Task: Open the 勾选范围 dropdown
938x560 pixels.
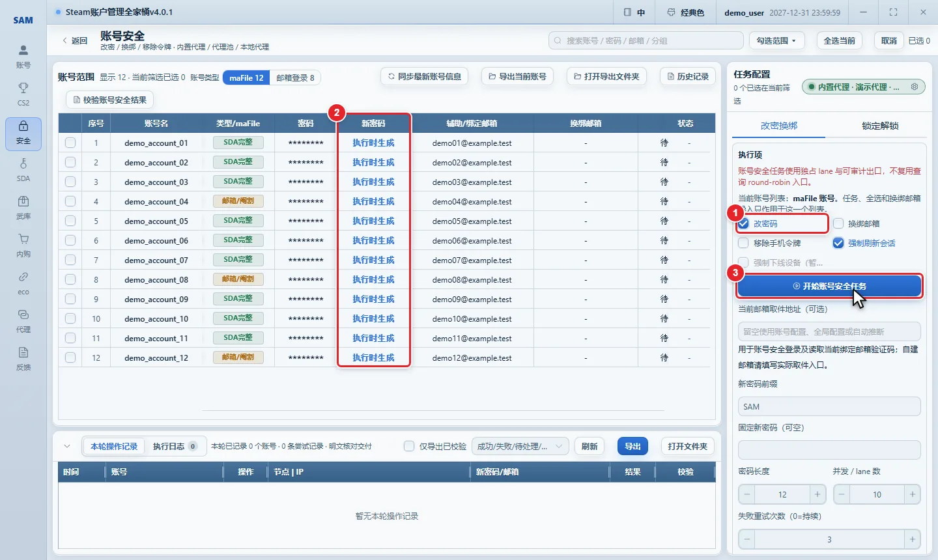Action: (776, 40)
